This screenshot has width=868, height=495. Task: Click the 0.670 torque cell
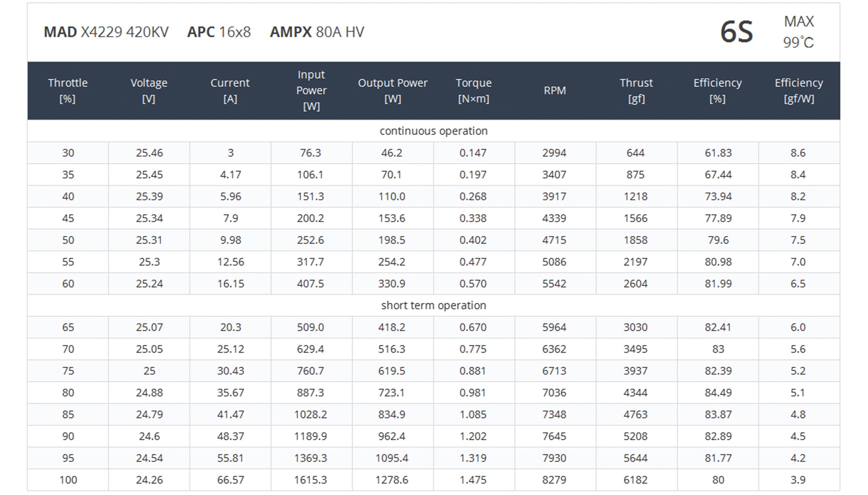[473, 327]
